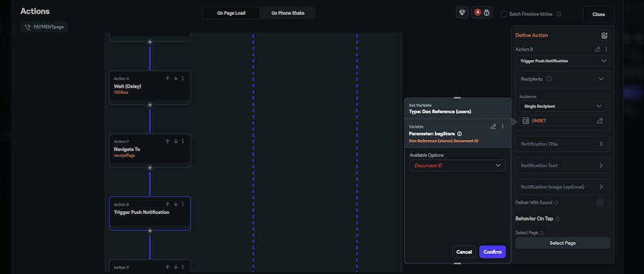
Task: Expand the Notification Text section
Action: point(562,166)
